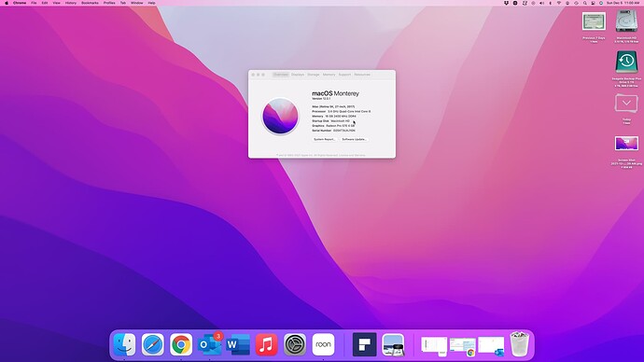Open the Help menu
Viewport: 644px width, 362px height.
151,3
